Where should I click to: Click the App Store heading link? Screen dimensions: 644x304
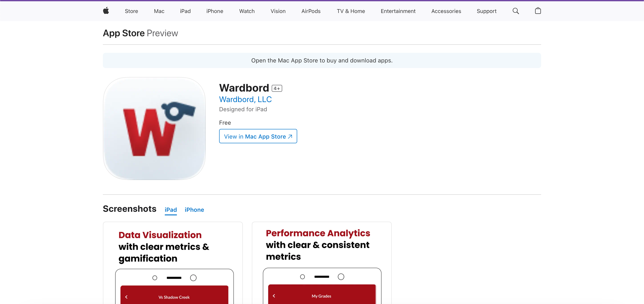click(124, 33)
